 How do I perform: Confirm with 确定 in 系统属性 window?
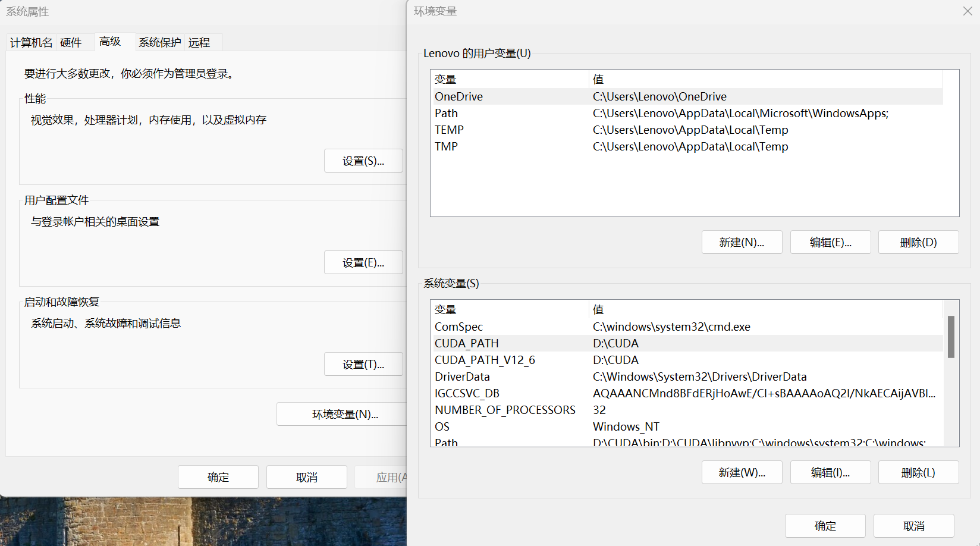coord(218,477)
